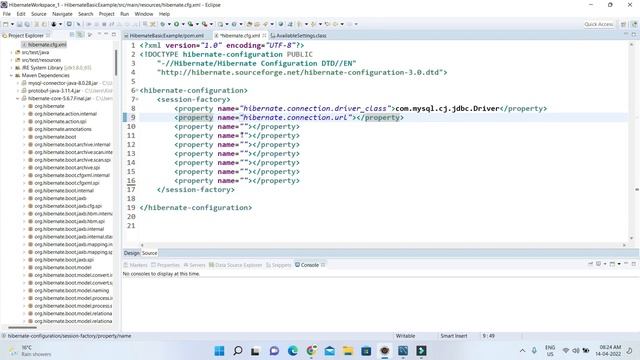Open the File menu
The height and width of the screenshot is (360, 640).
tap(7, 14)
